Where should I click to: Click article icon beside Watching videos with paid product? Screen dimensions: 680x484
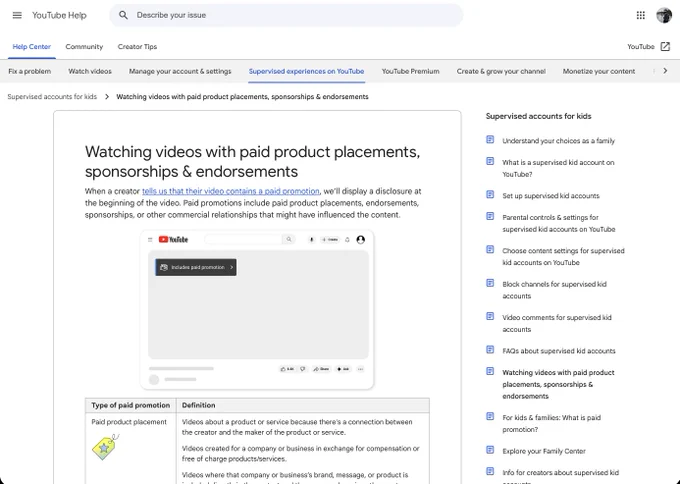tap(490, 371)
